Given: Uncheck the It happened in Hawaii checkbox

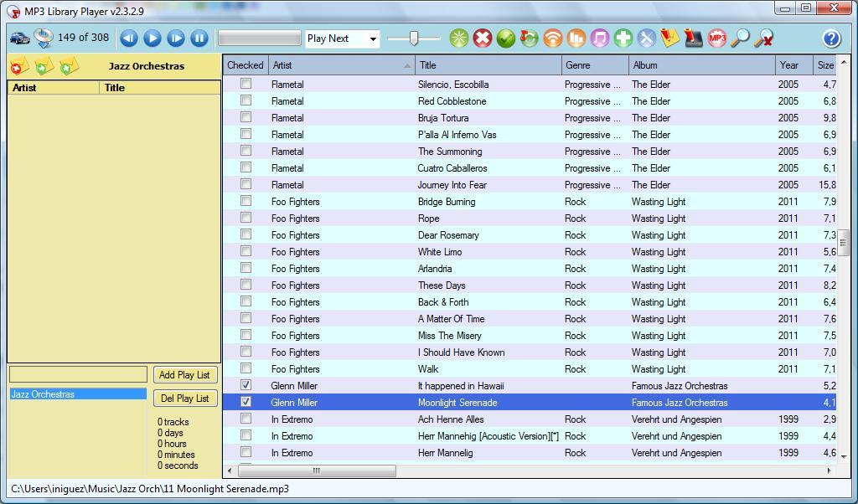Looking at the screenshot, I should [x=246, y=385].
